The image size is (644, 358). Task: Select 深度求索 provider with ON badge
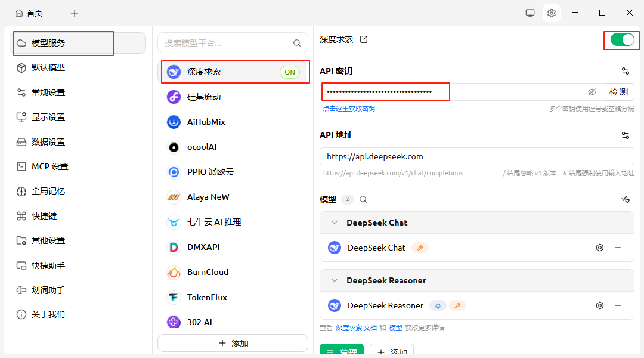[233, 72]
